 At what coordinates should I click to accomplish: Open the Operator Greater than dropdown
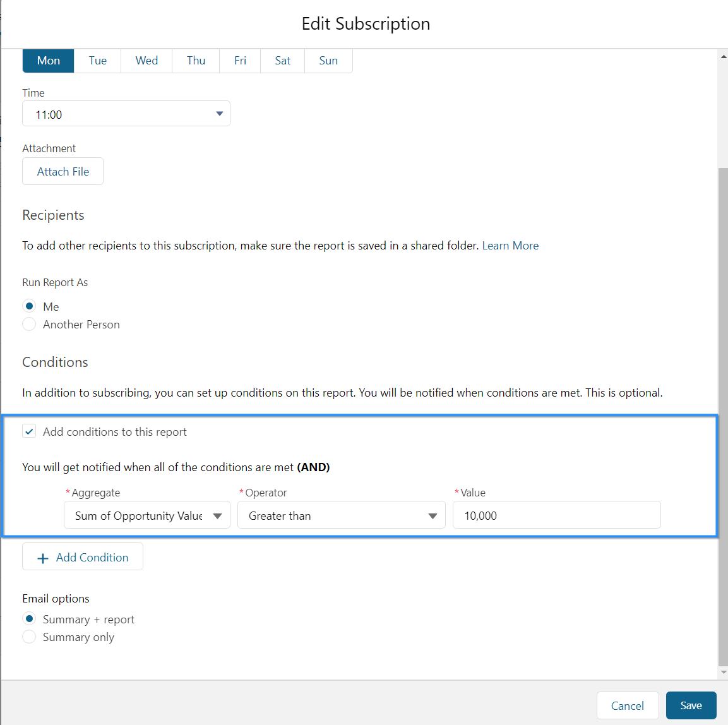point(341,515)
